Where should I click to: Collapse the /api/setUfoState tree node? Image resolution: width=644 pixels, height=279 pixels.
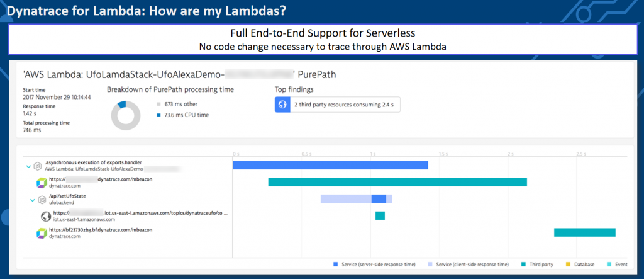(x=33, y=200)
